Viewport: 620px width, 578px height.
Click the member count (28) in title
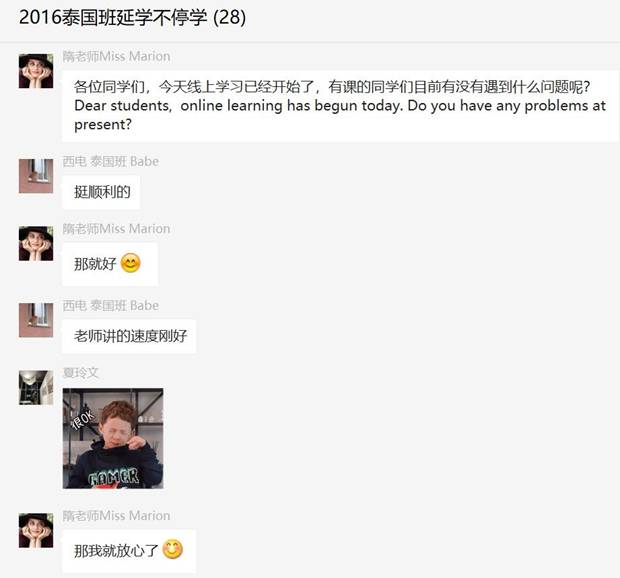229,17
